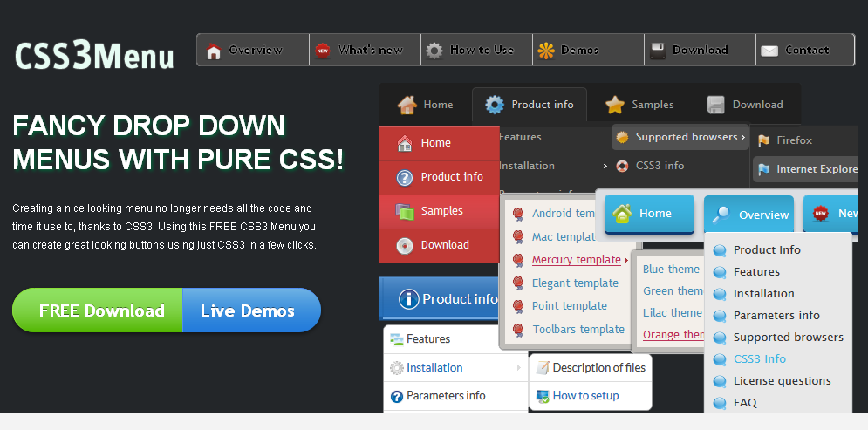Click the Toolbars template link

pyautogui.click(x=578, y=330)
